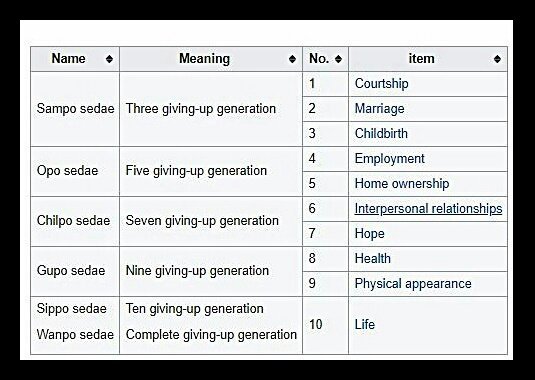This screenshot has height=380, width=535.
Task: Click the Courtship item cell
Action: (x=428, y=84)
